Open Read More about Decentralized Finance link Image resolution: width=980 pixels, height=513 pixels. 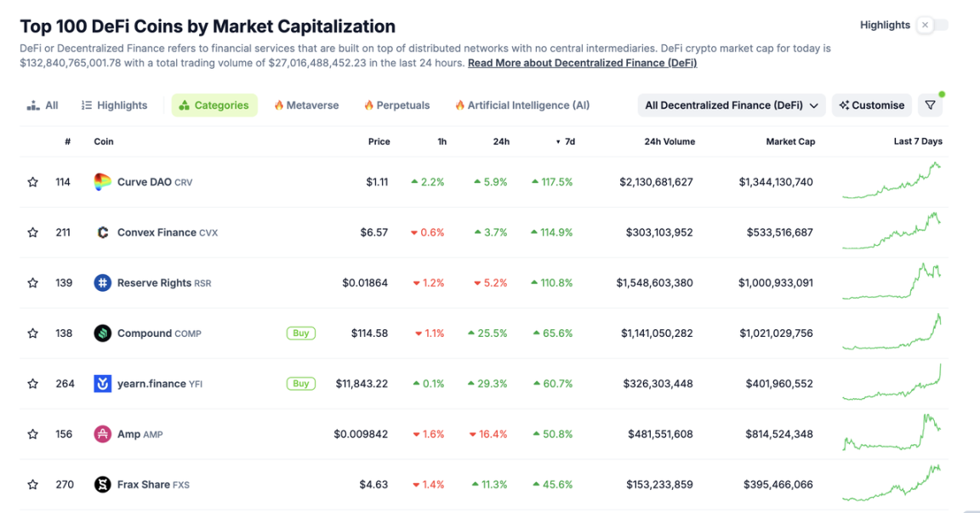[x=582, y=63]
